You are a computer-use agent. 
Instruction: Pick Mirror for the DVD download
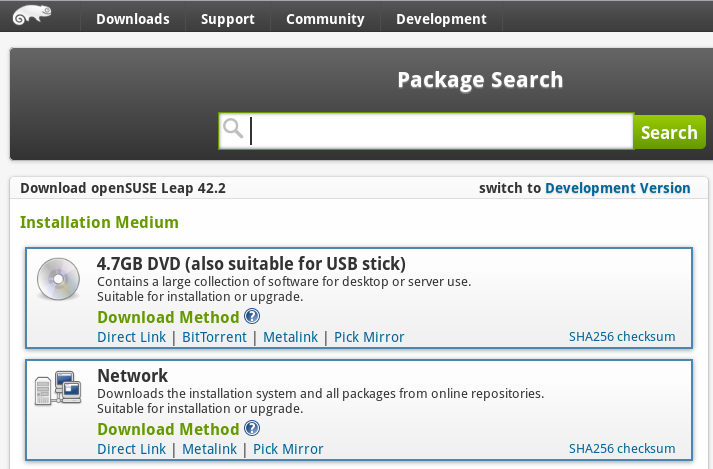pyautogui.click(x=369, y=337)
